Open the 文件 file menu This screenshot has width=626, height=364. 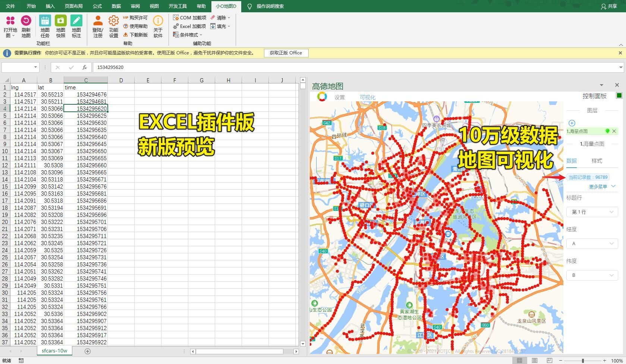[10, 6]
